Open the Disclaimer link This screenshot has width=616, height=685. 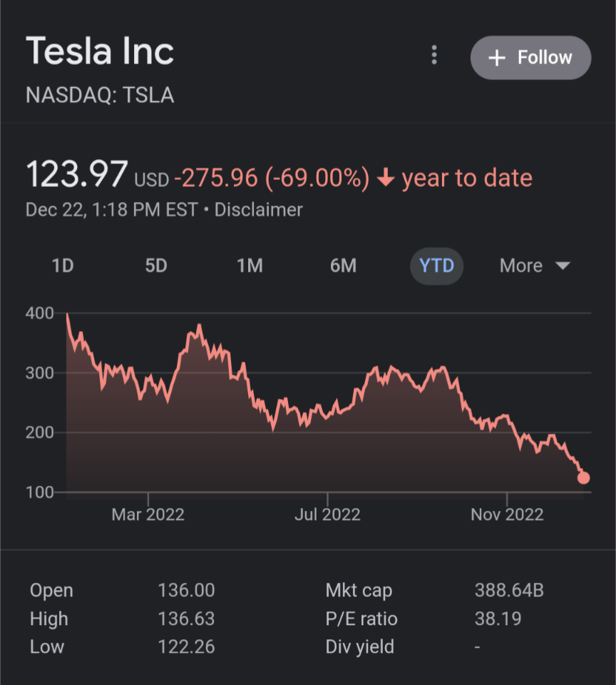tap(259, 210)
